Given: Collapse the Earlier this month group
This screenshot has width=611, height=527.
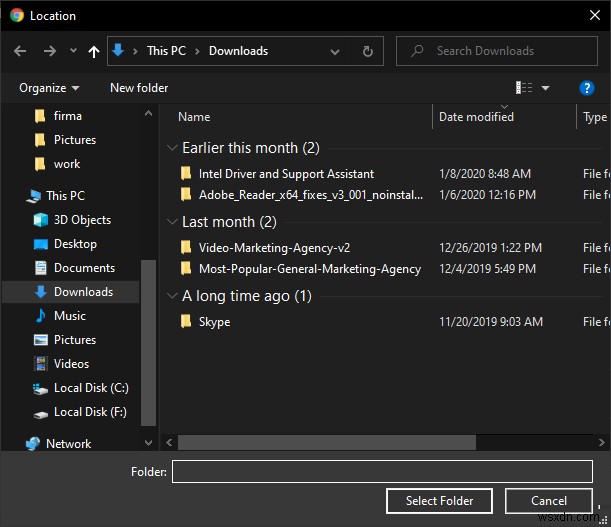Looking at the screenshot, I should 172,148.
